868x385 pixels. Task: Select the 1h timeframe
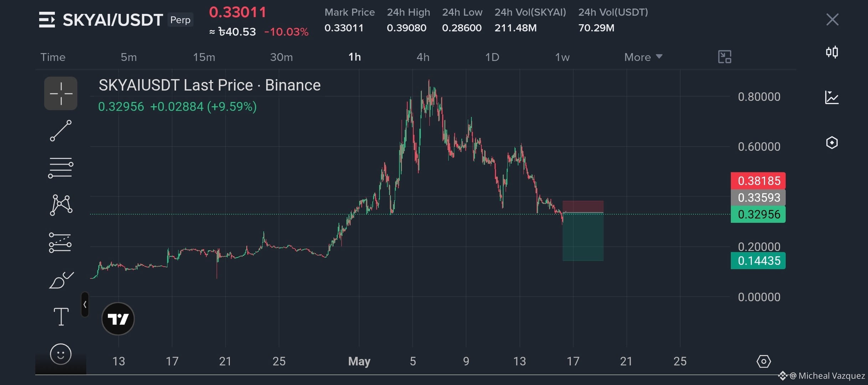point(355,57)
